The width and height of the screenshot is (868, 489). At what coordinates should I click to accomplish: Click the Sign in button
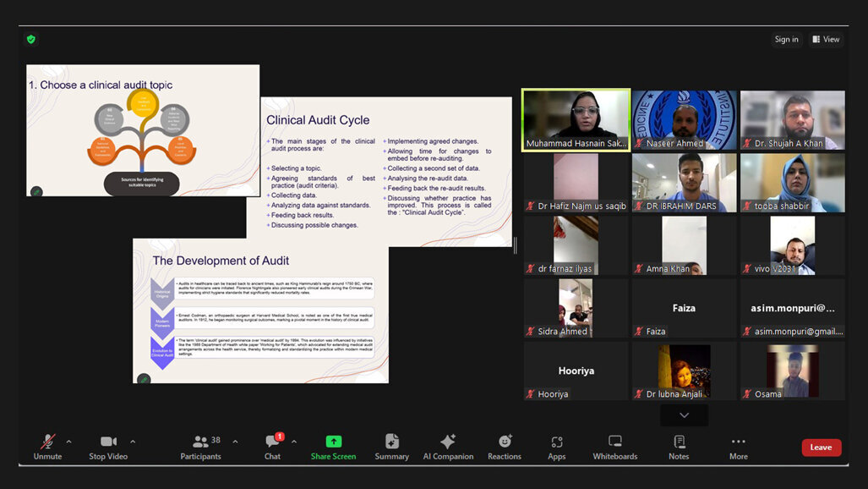tap(786, 39)
